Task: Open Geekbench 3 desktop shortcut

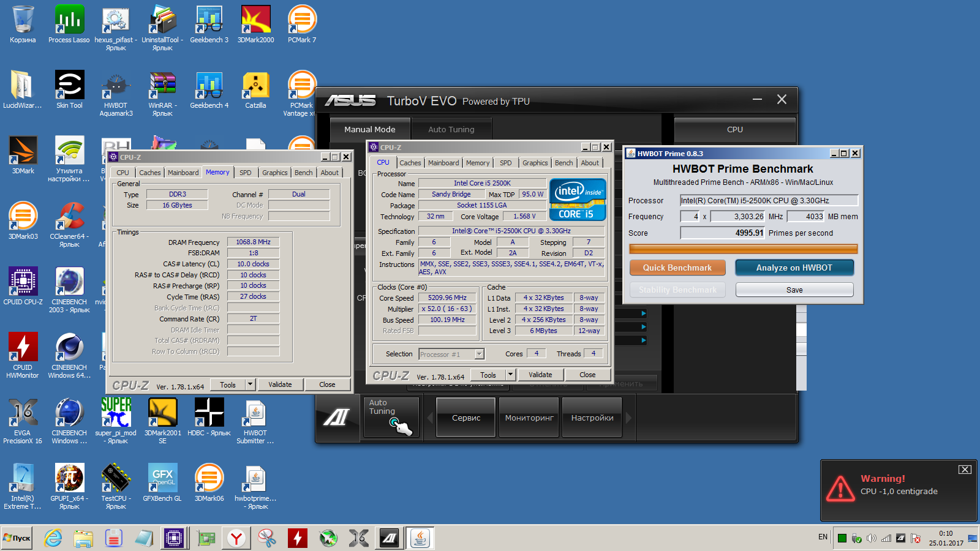Action: click(x=209, y=24)
